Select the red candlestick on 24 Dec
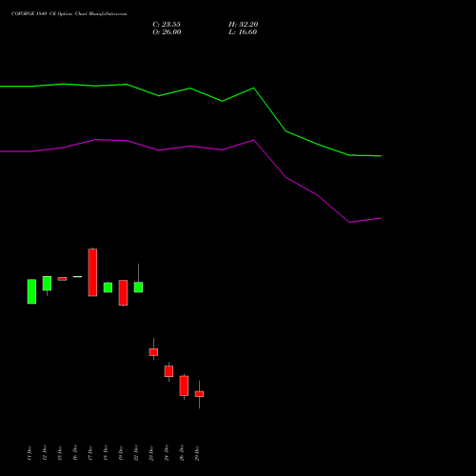The width and height of the screenshot is (476, 476). pos(169,371)
